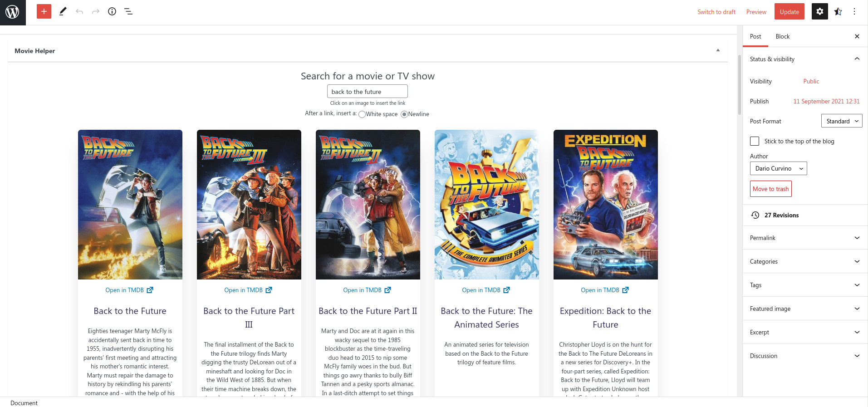Expand the Featured image section
Screen dimensions: 868x407
point(805,309)
